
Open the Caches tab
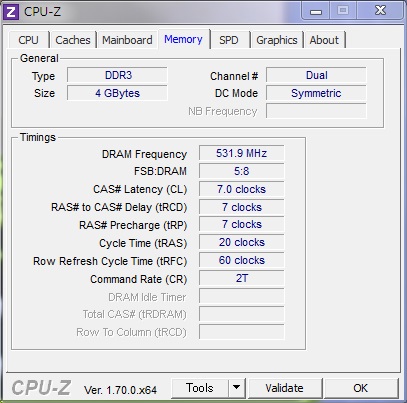tap(73, 40)
